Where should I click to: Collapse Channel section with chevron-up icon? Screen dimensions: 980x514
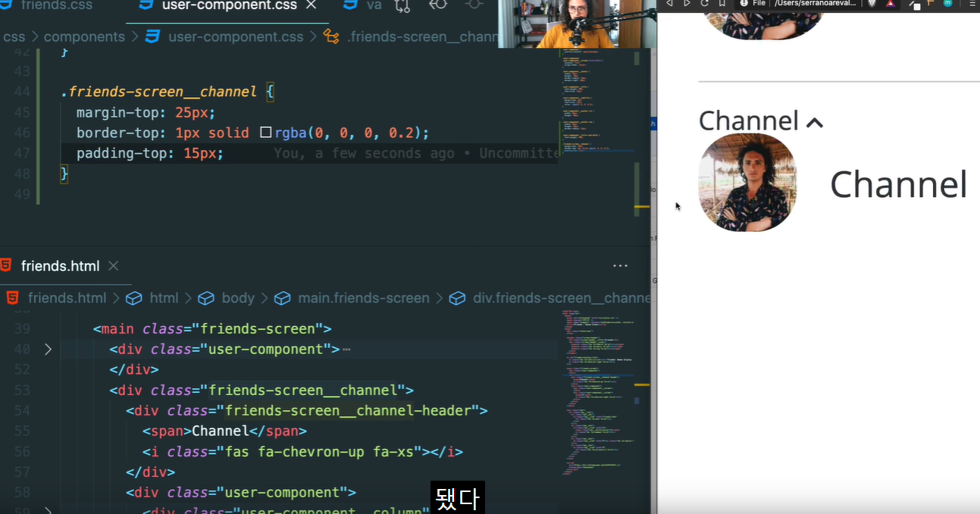pyautogui.click(x=815, y=122)
